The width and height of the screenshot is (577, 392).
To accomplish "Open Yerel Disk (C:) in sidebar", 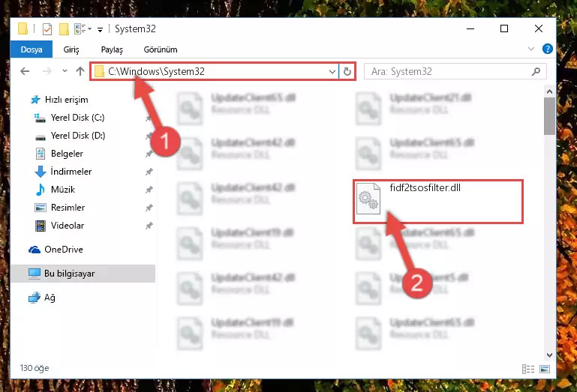I will [77, 118].
